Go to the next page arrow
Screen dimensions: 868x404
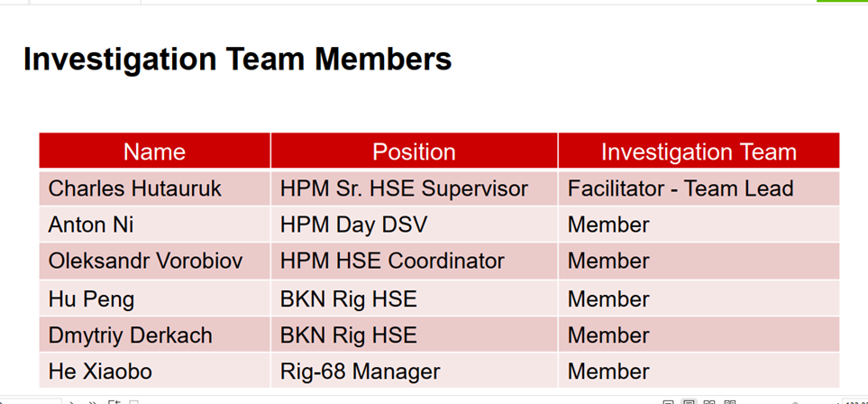pyautogui.click(x=72, y=402)
